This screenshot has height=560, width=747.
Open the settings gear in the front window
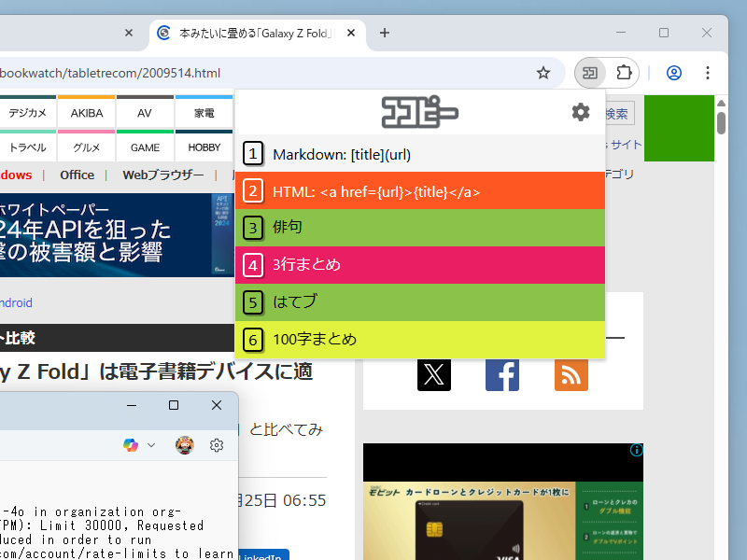(217, 445)
